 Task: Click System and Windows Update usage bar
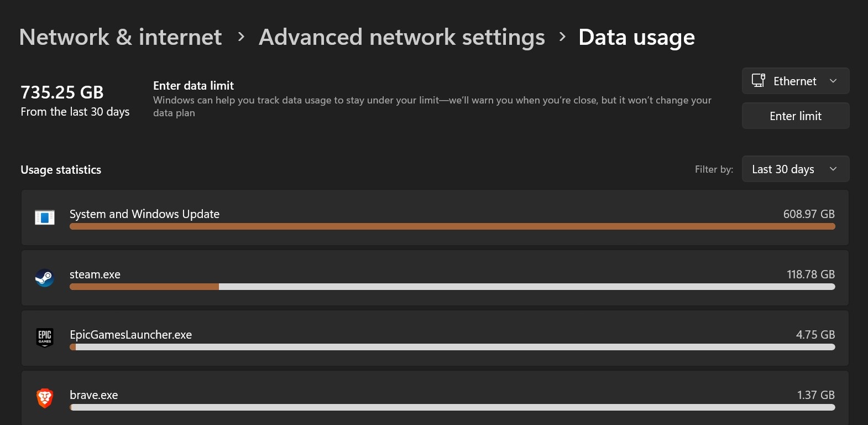(x=452, y=226)
